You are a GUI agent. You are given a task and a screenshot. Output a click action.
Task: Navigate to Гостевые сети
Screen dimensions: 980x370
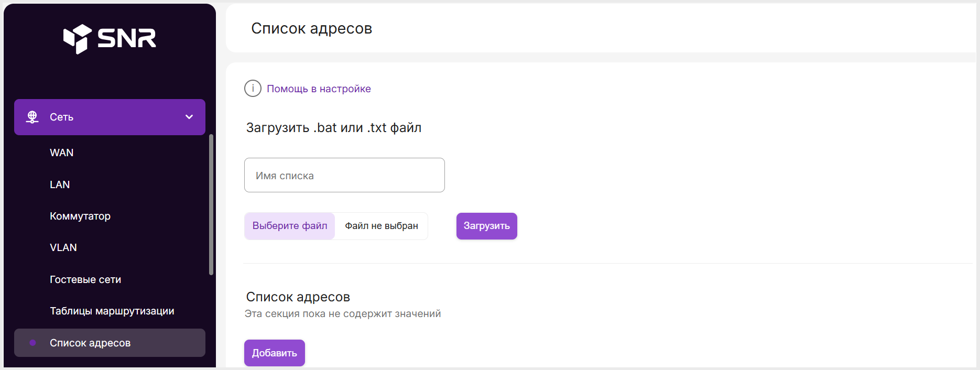tap(85, 279)
